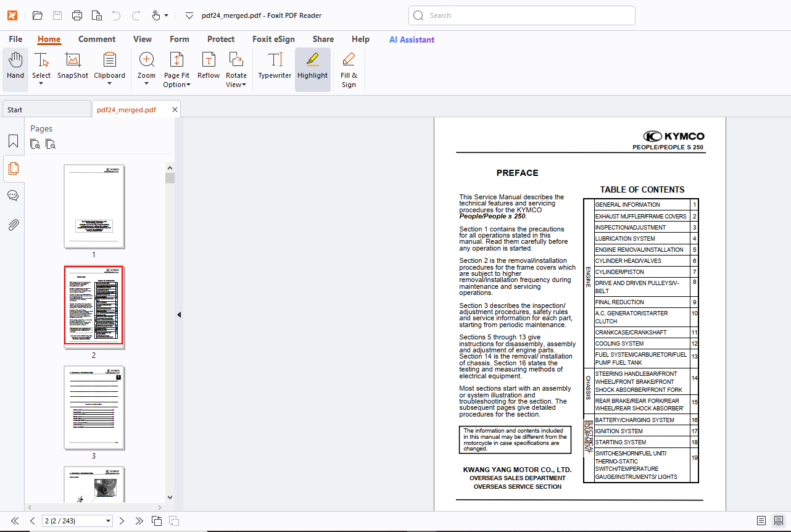Screen dimensions: 791x532
Task: Click LUBRICATION SYSTEM in table of contents
Action: coord(625,239)
